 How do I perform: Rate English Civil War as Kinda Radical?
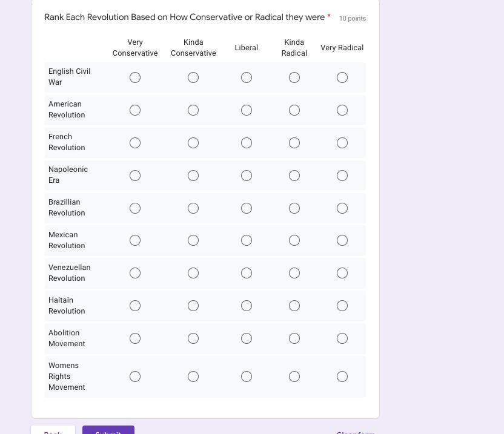click(x=294, y=77)
